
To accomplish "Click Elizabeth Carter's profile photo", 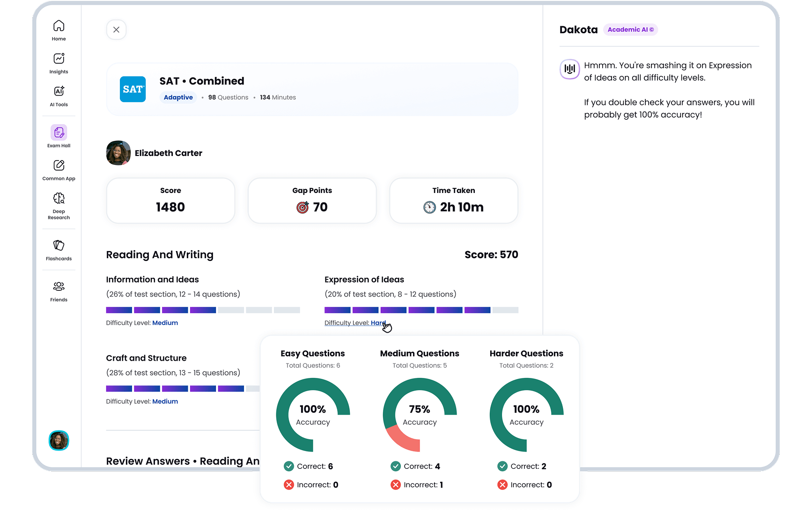I will 118,153.
